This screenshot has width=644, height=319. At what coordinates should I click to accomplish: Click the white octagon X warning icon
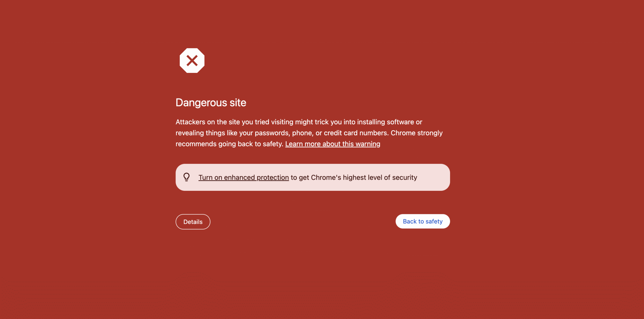pos(192,61)
